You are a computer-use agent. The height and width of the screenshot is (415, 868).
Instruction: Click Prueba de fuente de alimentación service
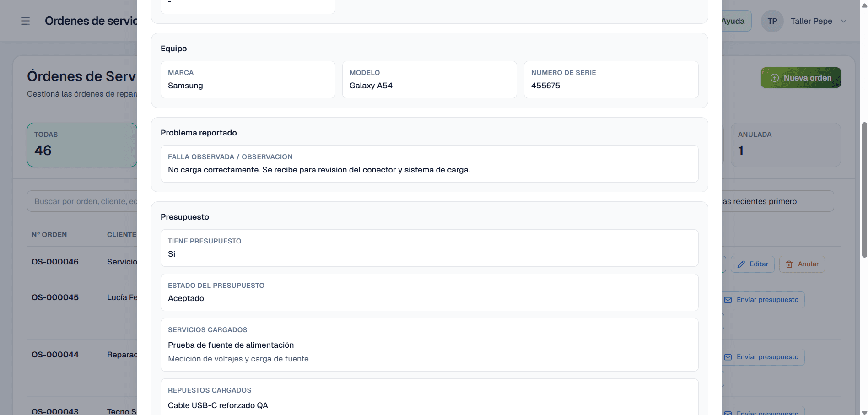click(231, 345)
